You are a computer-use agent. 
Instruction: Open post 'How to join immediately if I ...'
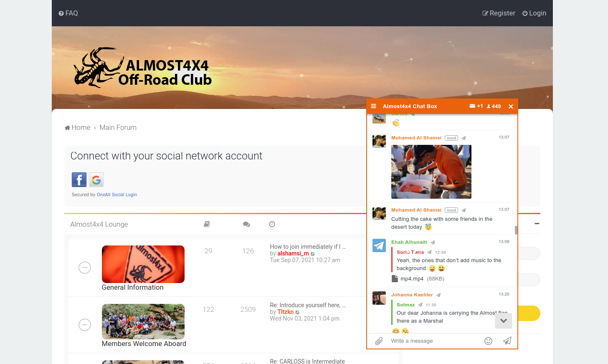(x=308, y=247)
